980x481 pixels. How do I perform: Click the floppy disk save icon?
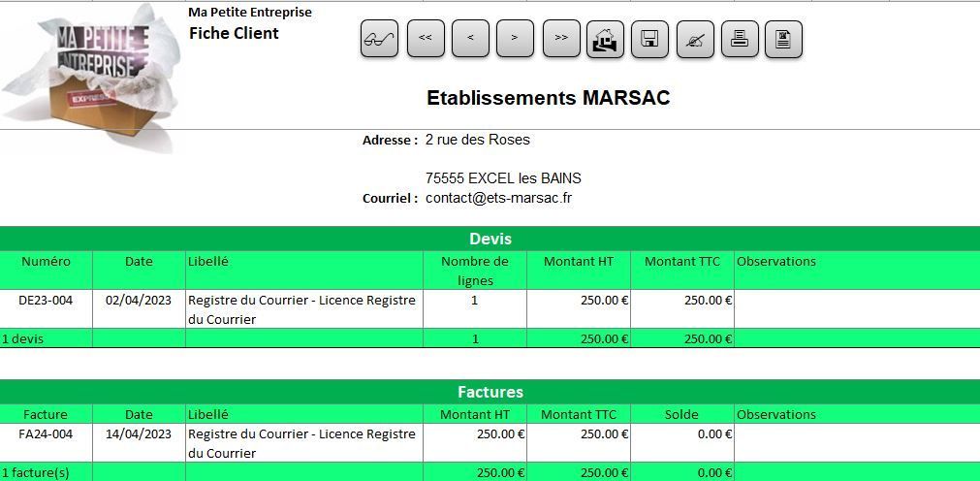(649, 39)
